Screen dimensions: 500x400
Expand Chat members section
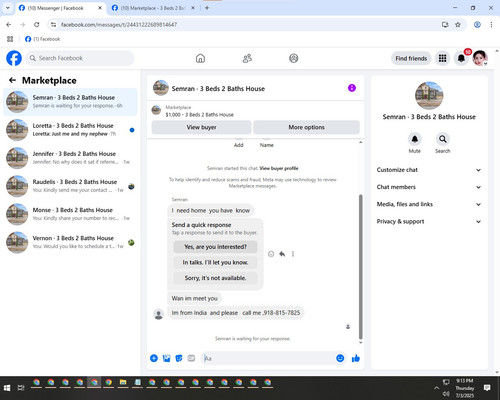pos(428,187)
